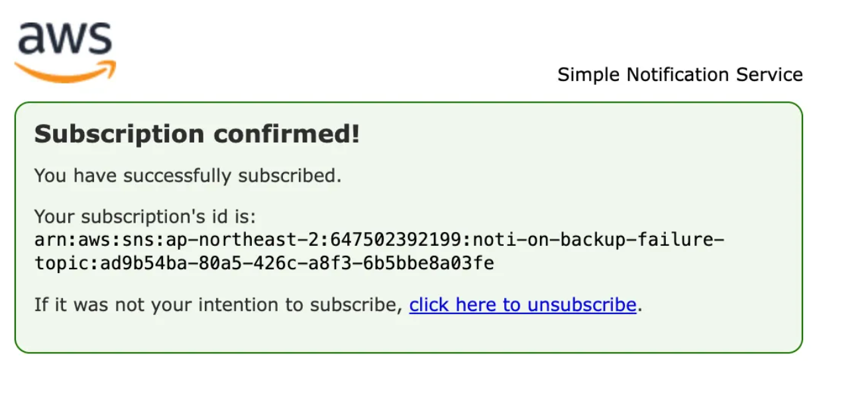Image resolution: width=868 pixels, height=407 pixels.
Task: Click the word Service in the header
Action: 770,75
